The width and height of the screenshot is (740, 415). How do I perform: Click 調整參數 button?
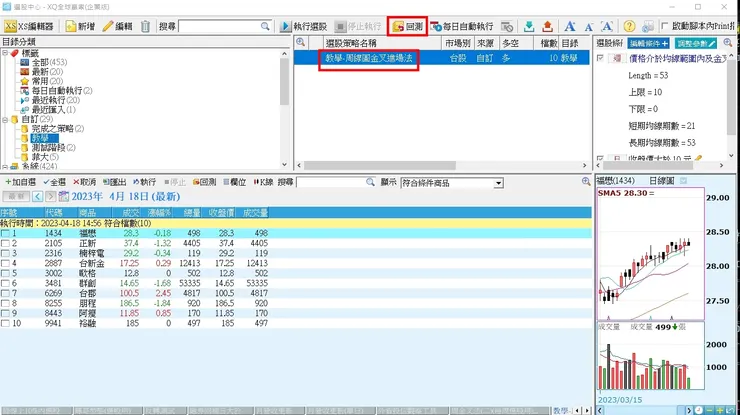pos(696,43)
